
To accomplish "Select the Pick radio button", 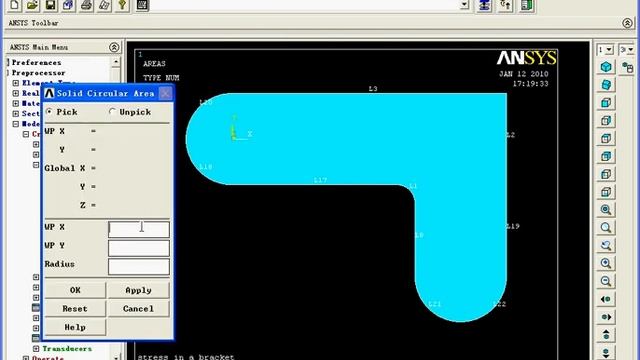I will [49, 111].
